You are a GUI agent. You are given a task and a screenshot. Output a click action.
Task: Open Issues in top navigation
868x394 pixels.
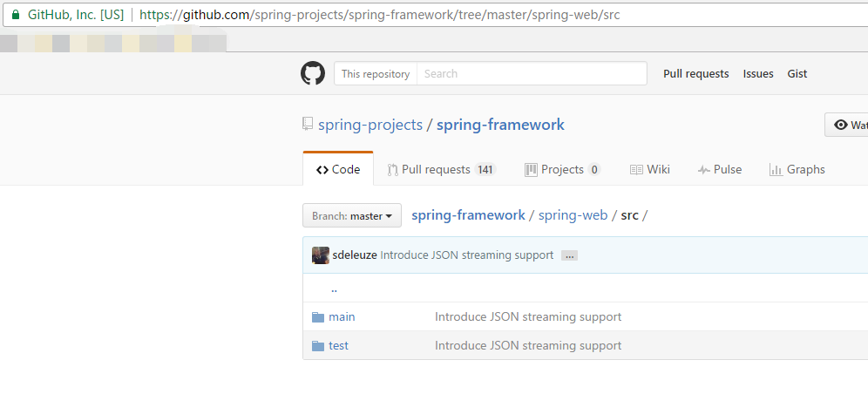(x=758, y=73)
